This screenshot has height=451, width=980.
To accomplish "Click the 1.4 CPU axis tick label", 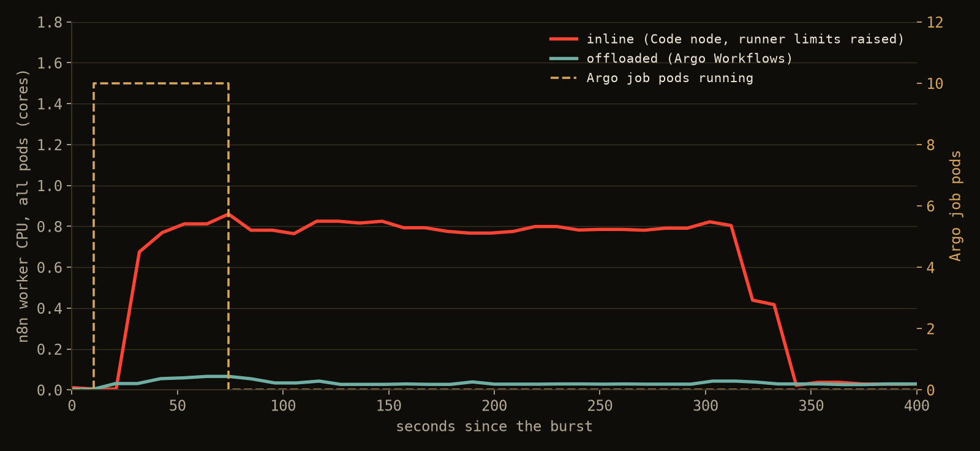I will [50, 104].
